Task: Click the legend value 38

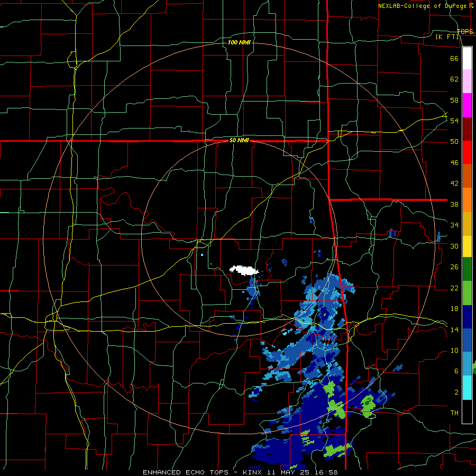Action: click(454, 204)
